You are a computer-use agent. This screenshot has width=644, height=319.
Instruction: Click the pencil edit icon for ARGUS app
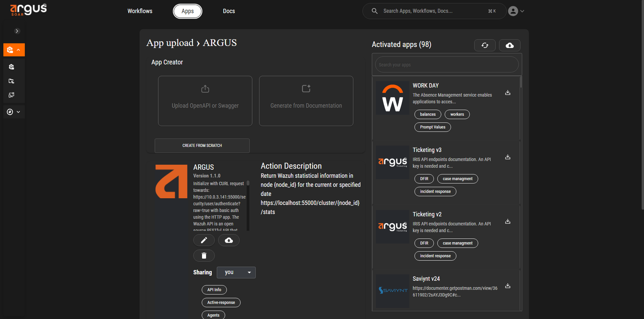[204, 240]
